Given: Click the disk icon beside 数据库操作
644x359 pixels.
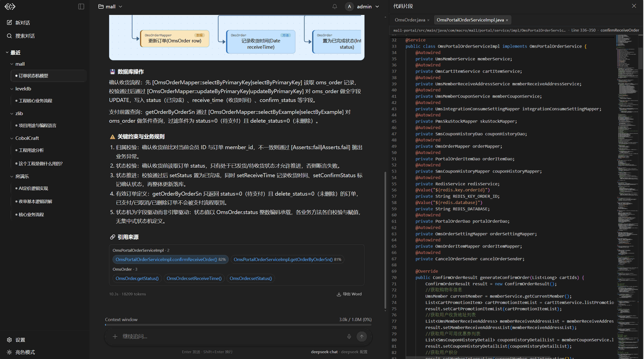Looking at the screenshot, I should [x=113, y=72].
